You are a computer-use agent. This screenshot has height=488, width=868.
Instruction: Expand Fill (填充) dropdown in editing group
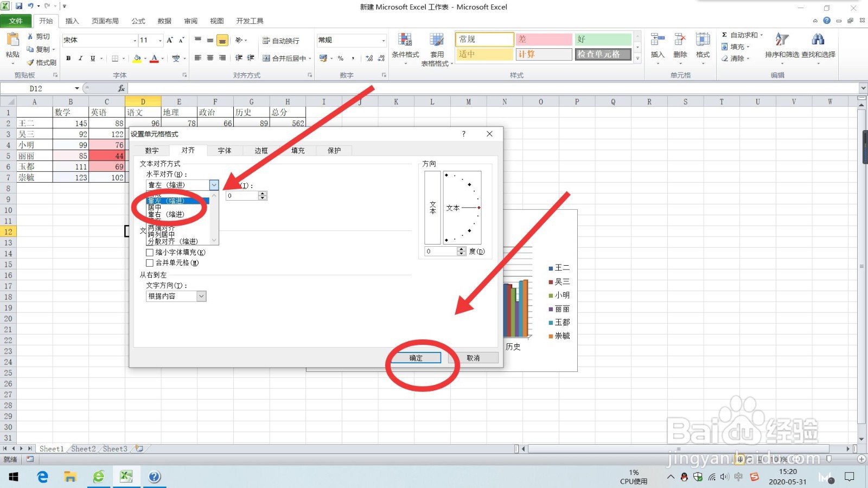coord(748,47)
